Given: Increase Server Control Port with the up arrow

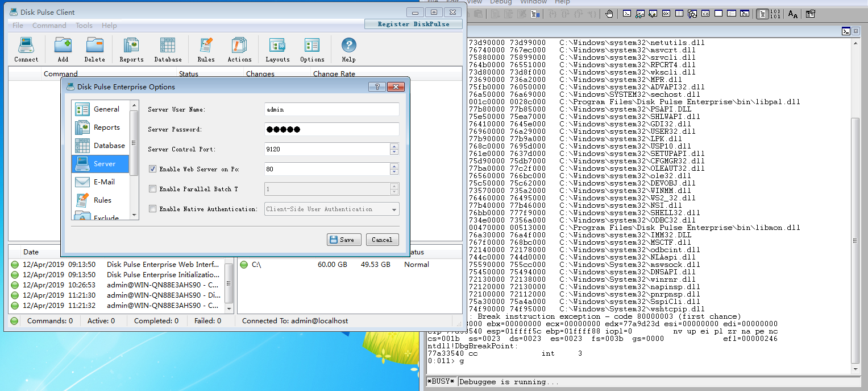Looking at the screenshot, I should click(x=394, y=147).
